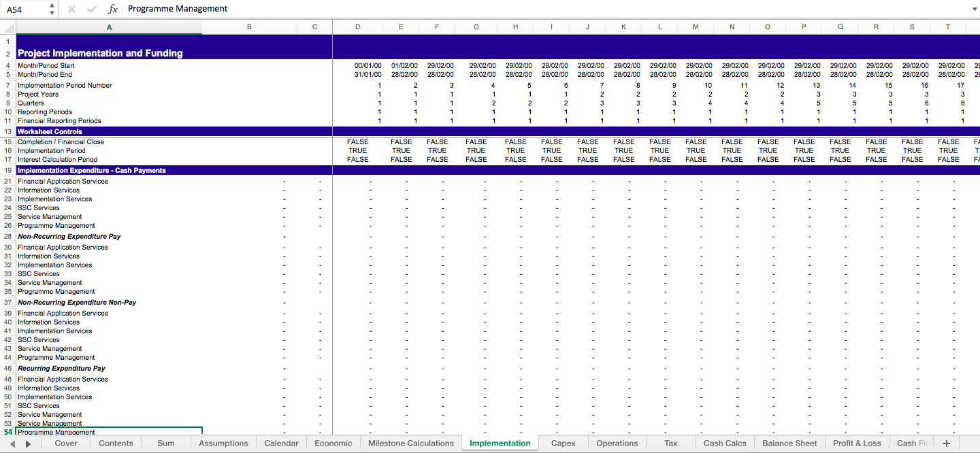Open the insert function fx button
The height and width of the screenshot is (453, 980).
(x=112, y=9)
